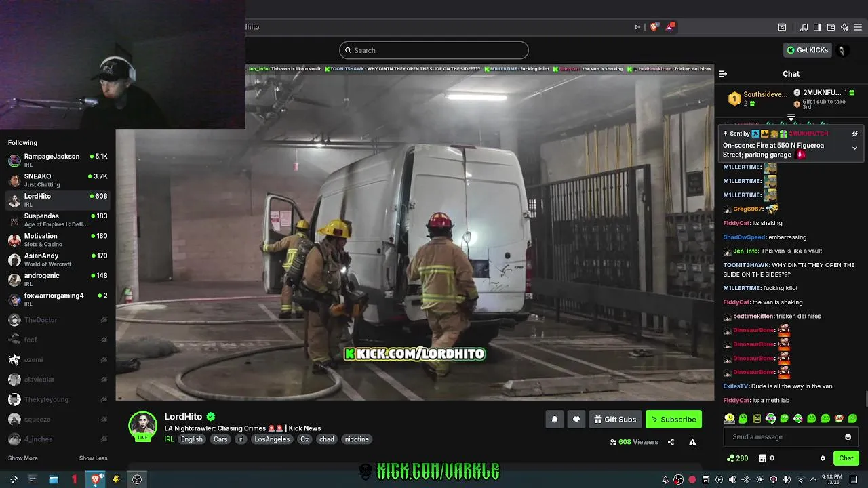
Task: Click the LordHito channel name heading
Action: [183, 417]
